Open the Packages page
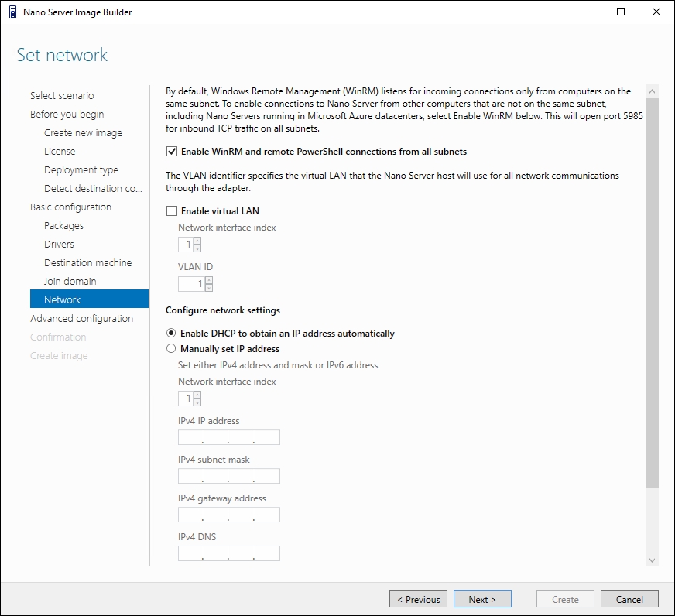The width and height of the screenshot is (675, 616). 63,225
